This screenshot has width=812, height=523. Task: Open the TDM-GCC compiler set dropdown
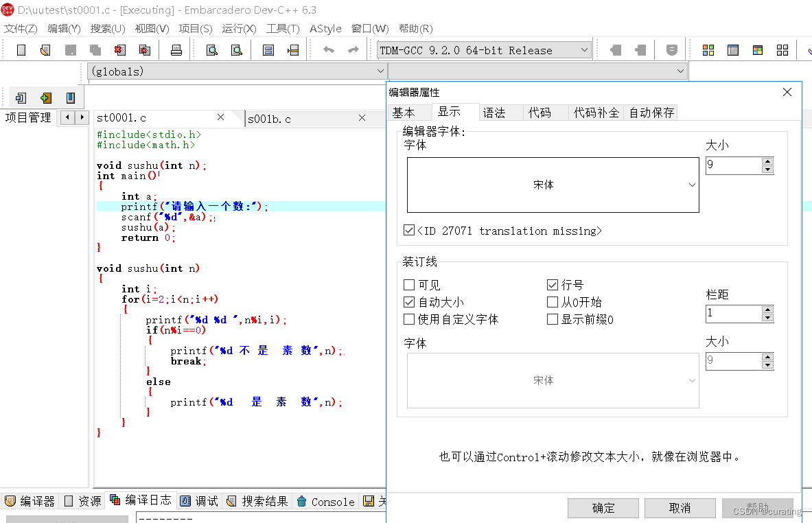tap(584, 50)
